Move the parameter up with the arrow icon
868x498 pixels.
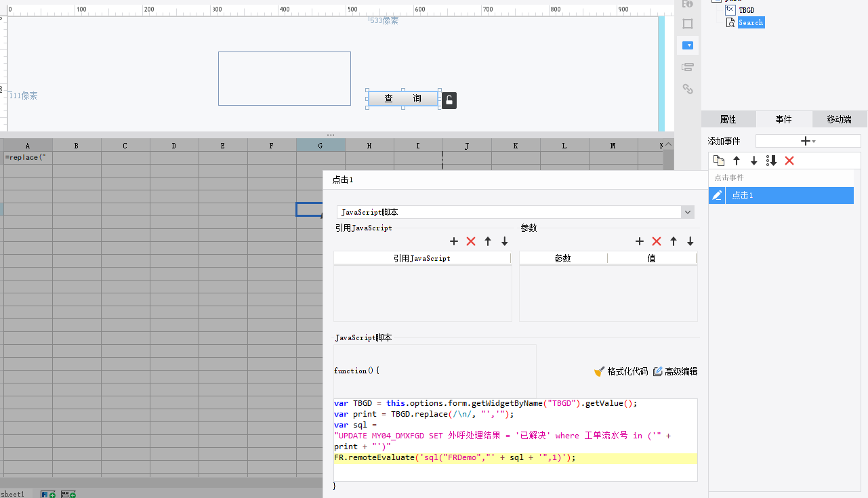[x=674, y=241]
